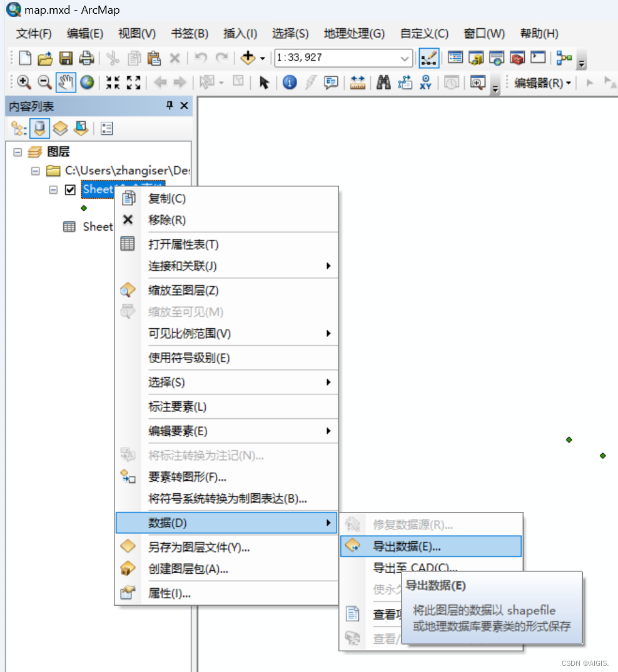Screen dimensions: 618x672
Task: Open the Table of Contents window icon
Action: coord(455,58)
